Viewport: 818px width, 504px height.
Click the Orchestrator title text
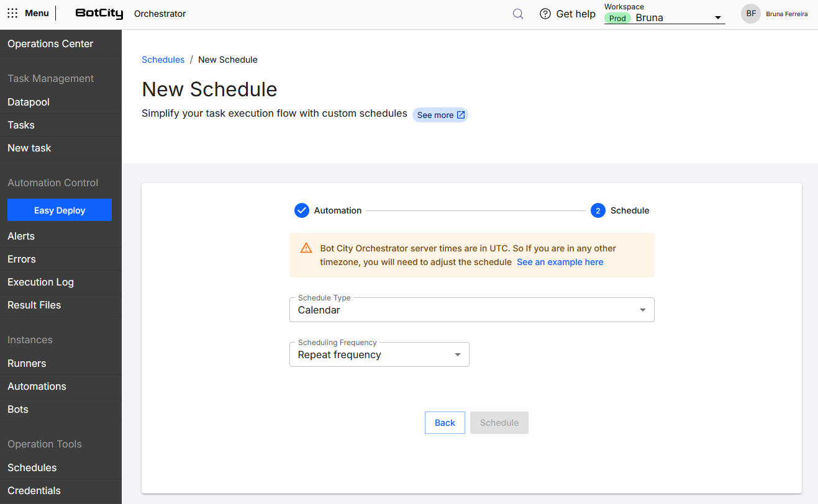(160, 14)
